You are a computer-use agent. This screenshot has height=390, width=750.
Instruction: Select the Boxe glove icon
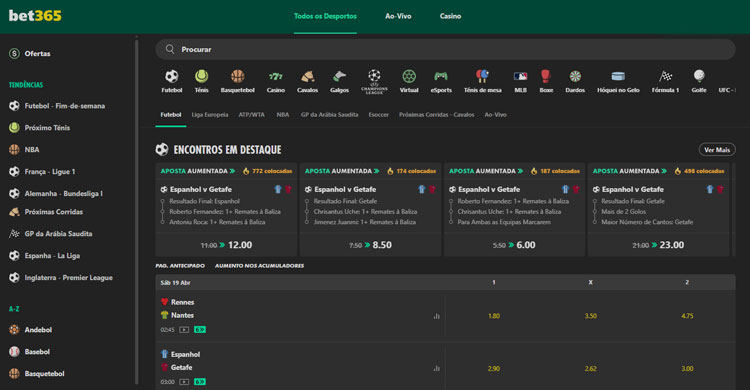(546, 76)
